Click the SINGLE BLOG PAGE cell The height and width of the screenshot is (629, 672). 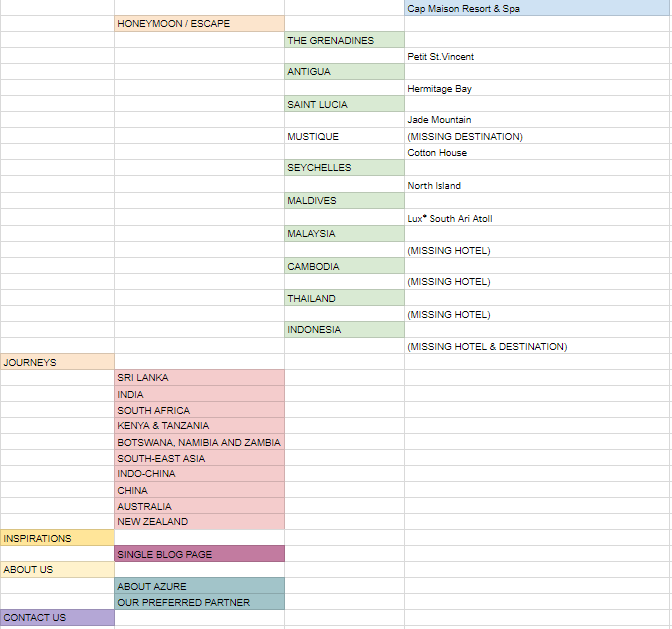click(199, 554)
